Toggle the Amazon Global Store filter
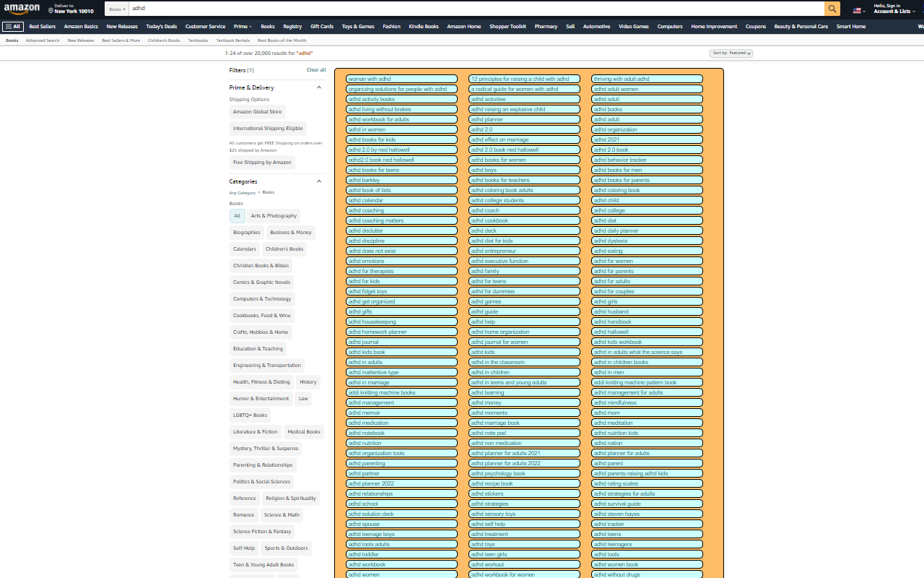The image size is (924, 578). pos(257,112)
